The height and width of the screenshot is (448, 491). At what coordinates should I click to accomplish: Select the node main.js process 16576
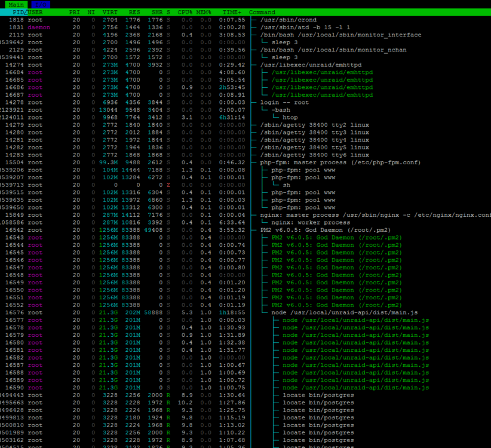pos(245,313)
